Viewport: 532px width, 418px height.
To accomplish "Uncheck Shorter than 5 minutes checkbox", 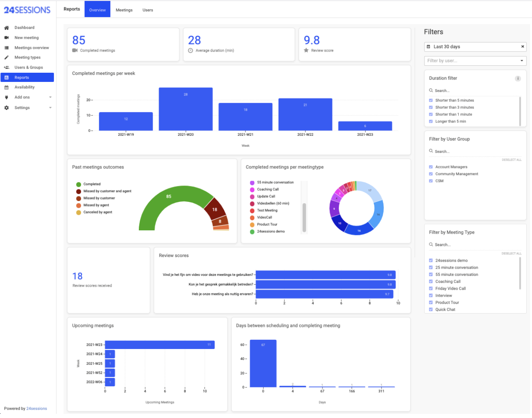I will 431,100.
